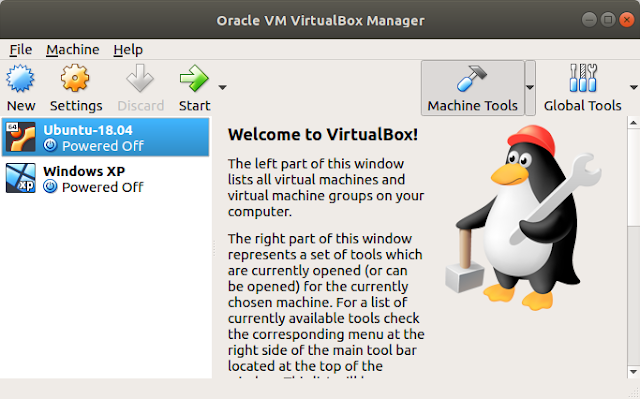
Task: Click the Welcome pane scrollbar up arrow
Action: (x=633, y=122)
